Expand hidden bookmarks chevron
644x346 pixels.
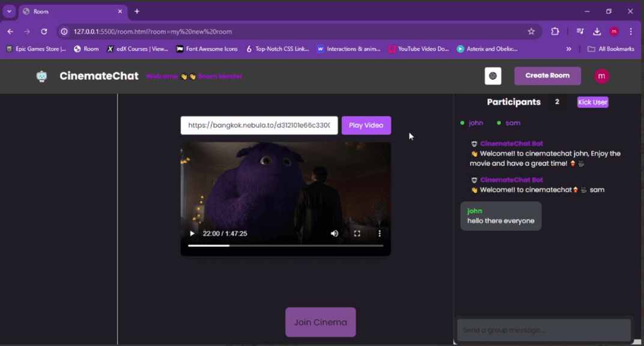[x=568, y=49]
